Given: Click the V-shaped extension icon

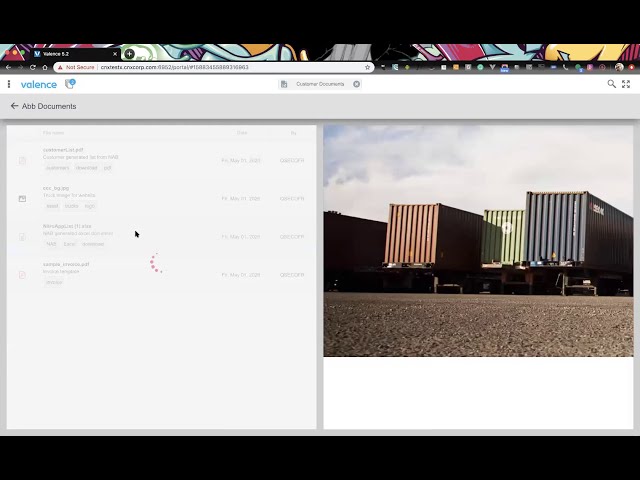Looking at the screenshot, I should (x=492, y=67).
